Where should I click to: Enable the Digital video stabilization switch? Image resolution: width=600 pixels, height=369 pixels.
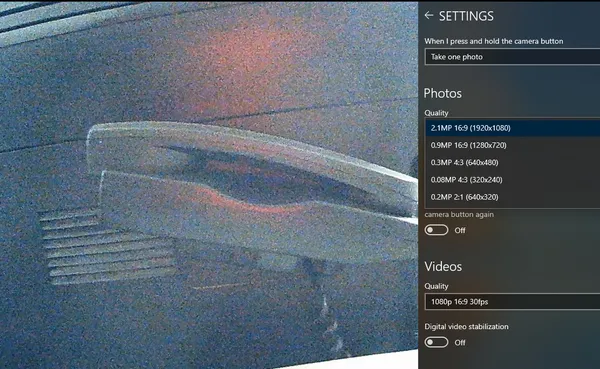point(436,342)
